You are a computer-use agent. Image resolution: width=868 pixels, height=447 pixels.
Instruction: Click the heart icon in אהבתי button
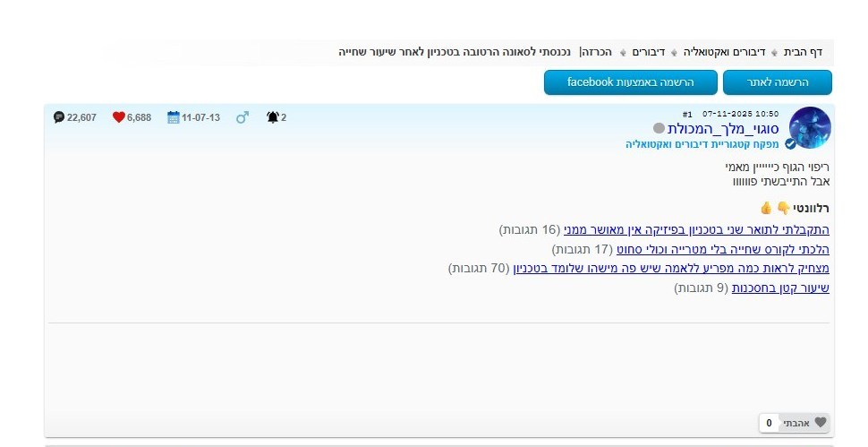pyautogui.click(x=821, y=423)
